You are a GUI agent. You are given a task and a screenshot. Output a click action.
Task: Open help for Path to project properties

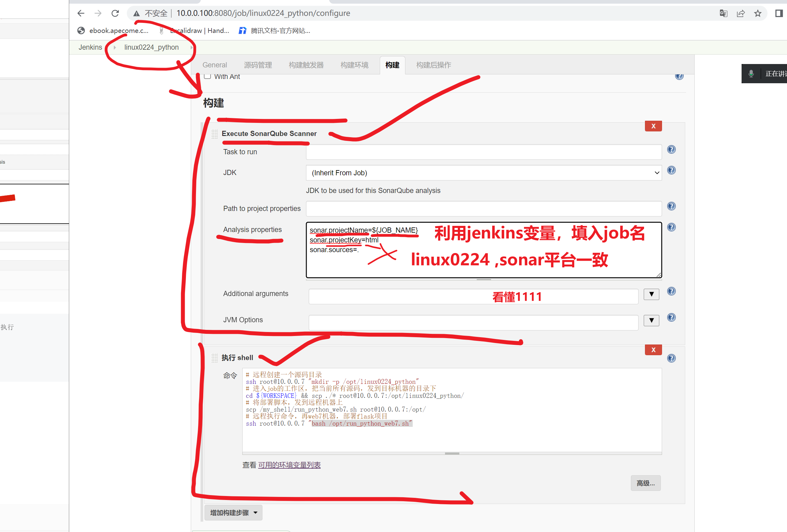(x=671, y=206)
